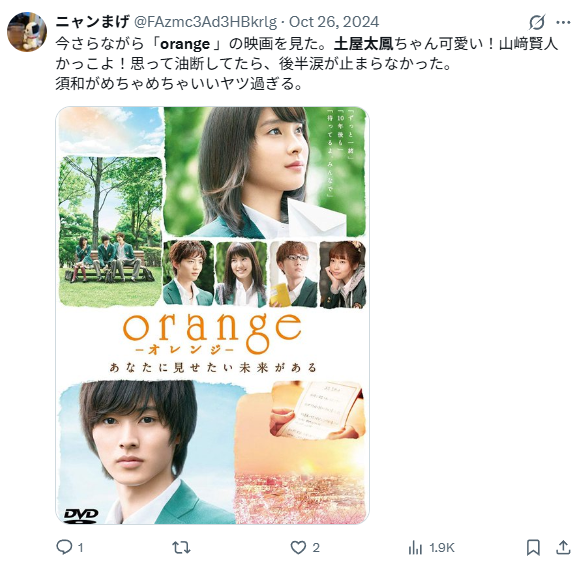Open the Grok explain-post icon
The image size is (574, 566).
[536, 22]
